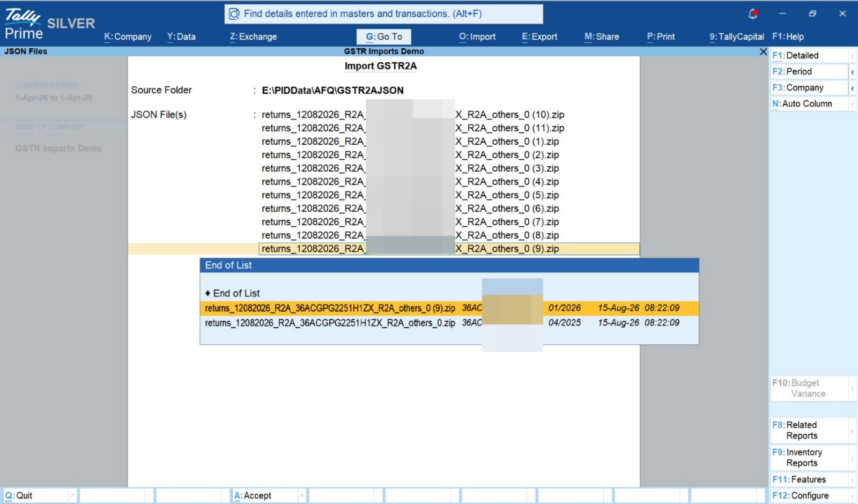The width and height of the screenshot is (858, 504).
Task: Open F1: Help
Action: click(x=788, y=36)
